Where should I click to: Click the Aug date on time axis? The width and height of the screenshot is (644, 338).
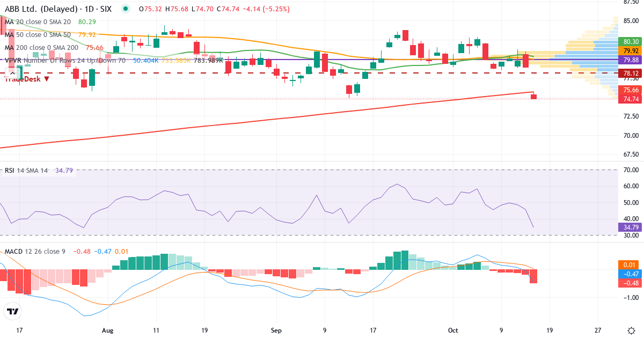[x=108, y=330]
